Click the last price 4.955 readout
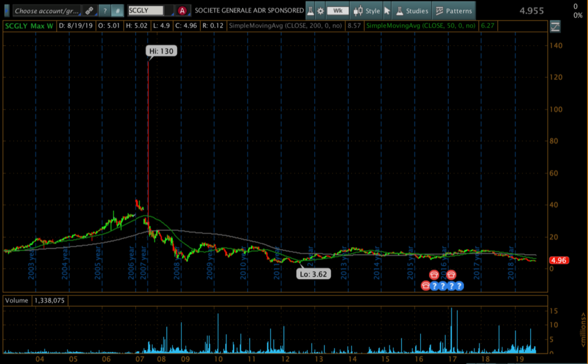The height and width of the screenshot is (364, 588). [531, 11]
